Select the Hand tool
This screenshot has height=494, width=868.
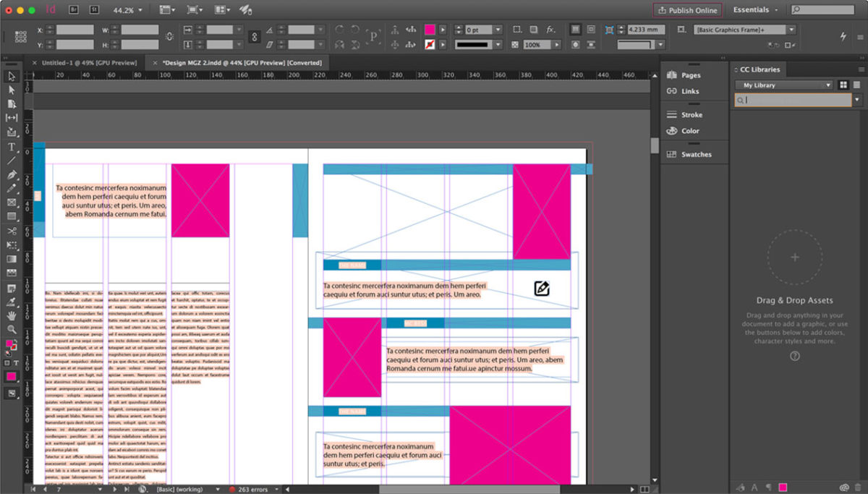pos(11,315)
